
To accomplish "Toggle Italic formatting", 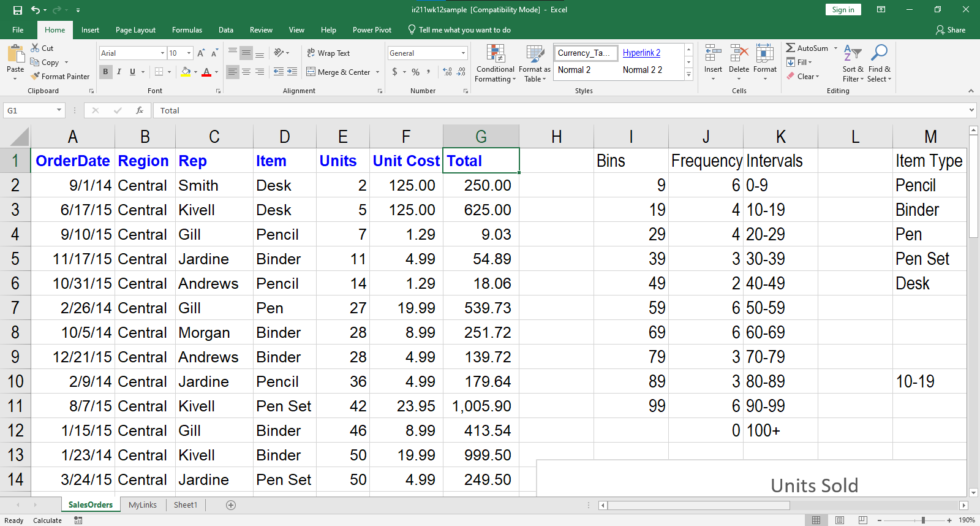I will coord(119,72).
